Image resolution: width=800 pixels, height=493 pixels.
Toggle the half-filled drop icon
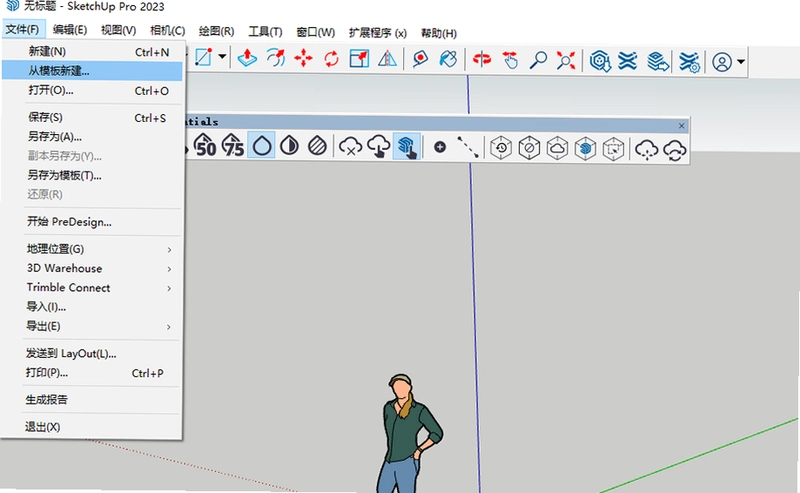coord(289,145)
